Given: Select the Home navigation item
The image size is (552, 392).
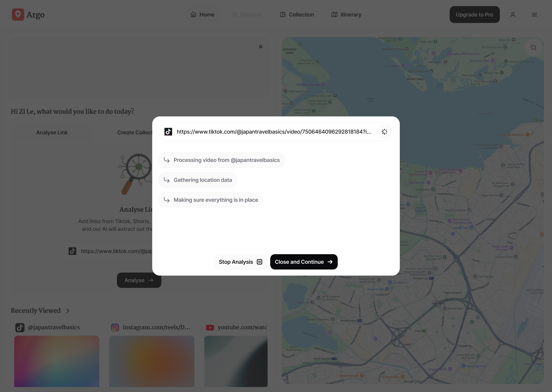Looking at the screenshot, I should click(202, 15).
